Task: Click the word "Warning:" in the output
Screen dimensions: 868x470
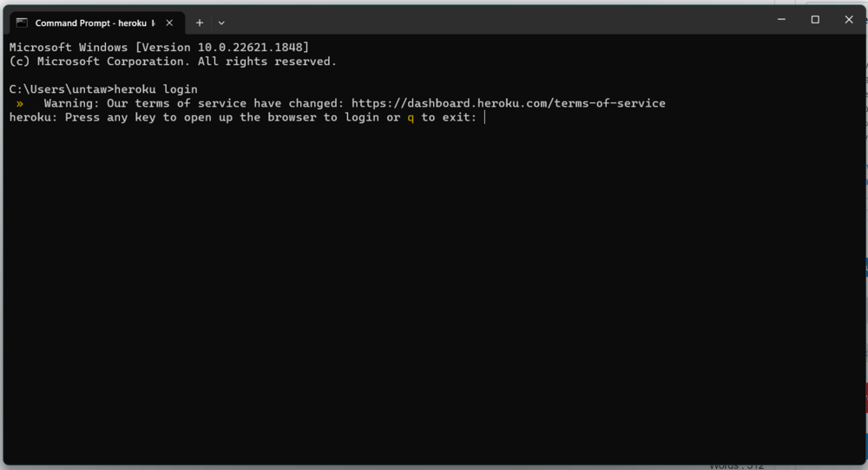Action: 72,103
